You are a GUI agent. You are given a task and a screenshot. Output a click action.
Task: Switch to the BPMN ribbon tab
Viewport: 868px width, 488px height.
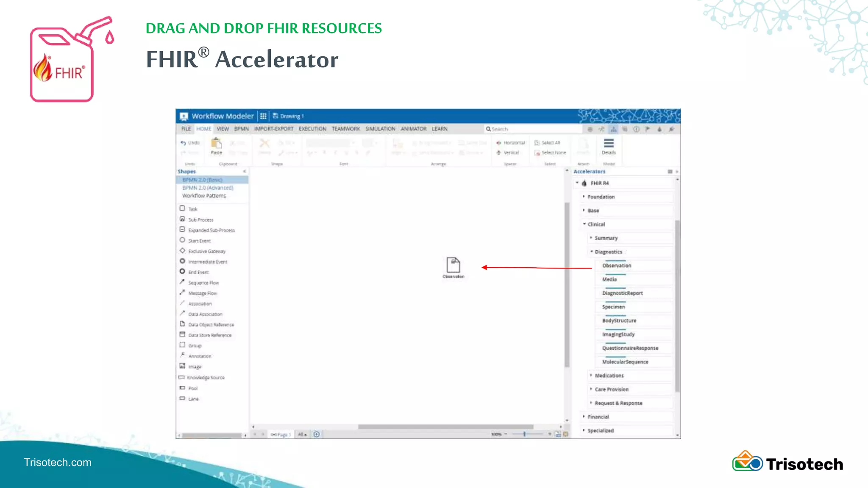tap(242, 129)
